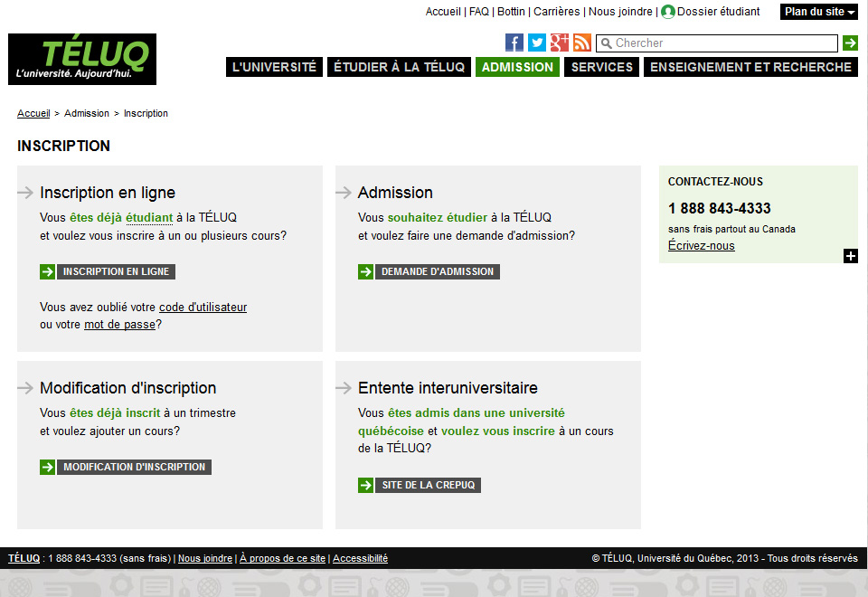Click the green search submit arrow

[850, 43]
